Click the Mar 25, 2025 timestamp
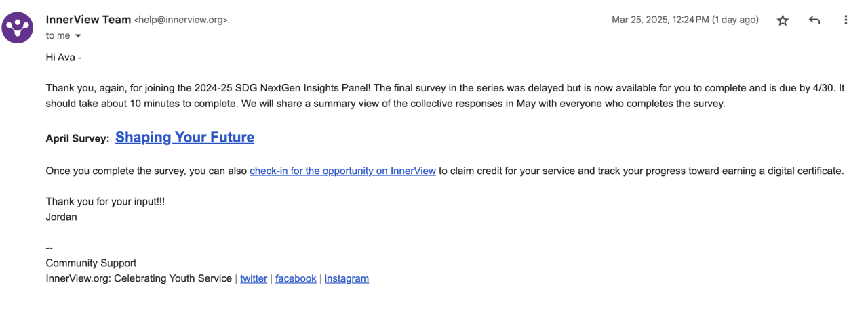This screenshot has width=868, height=317. [x=685, y=20]
